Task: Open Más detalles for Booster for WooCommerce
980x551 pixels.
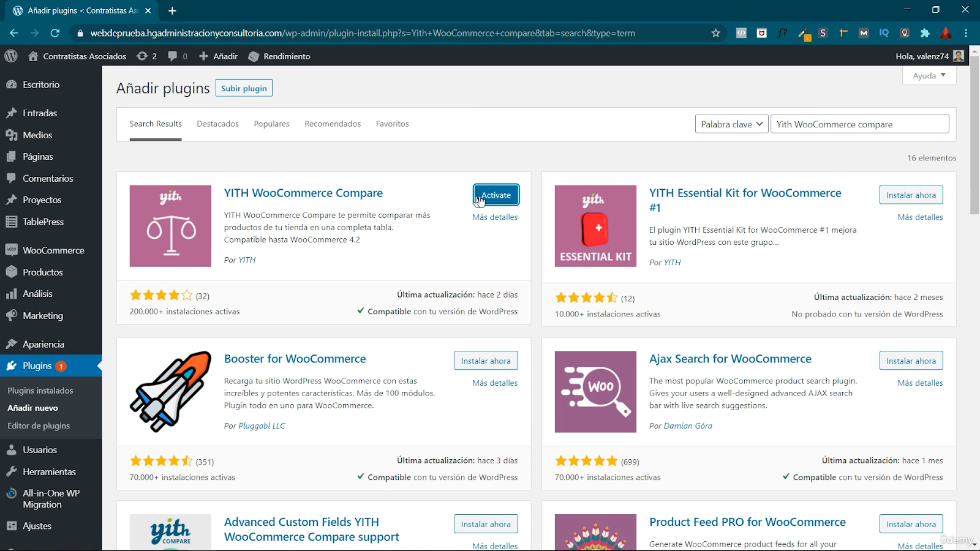Action: click(495, 383)
